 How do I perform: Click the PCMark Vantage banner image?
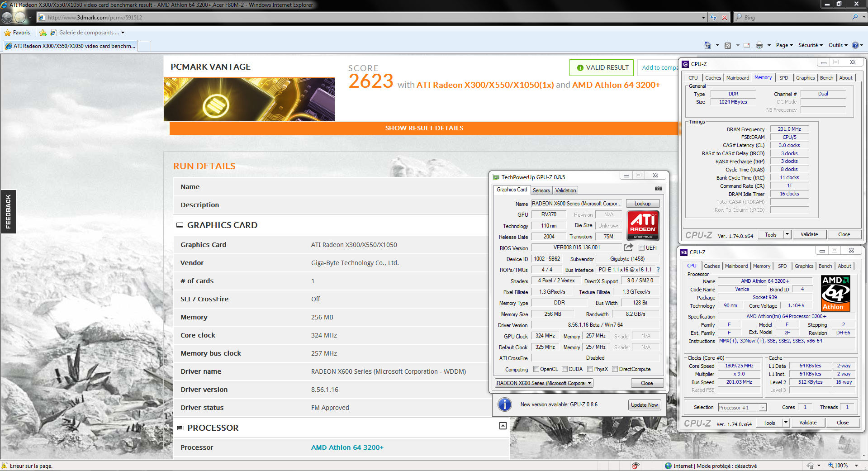[x=249, y=99]
